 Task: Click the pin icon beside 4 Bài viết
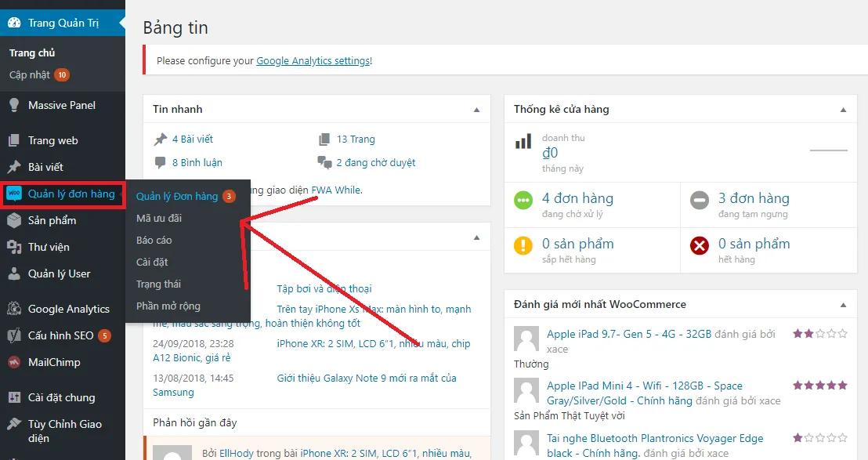pyautogui.click(x=161, y=139)
